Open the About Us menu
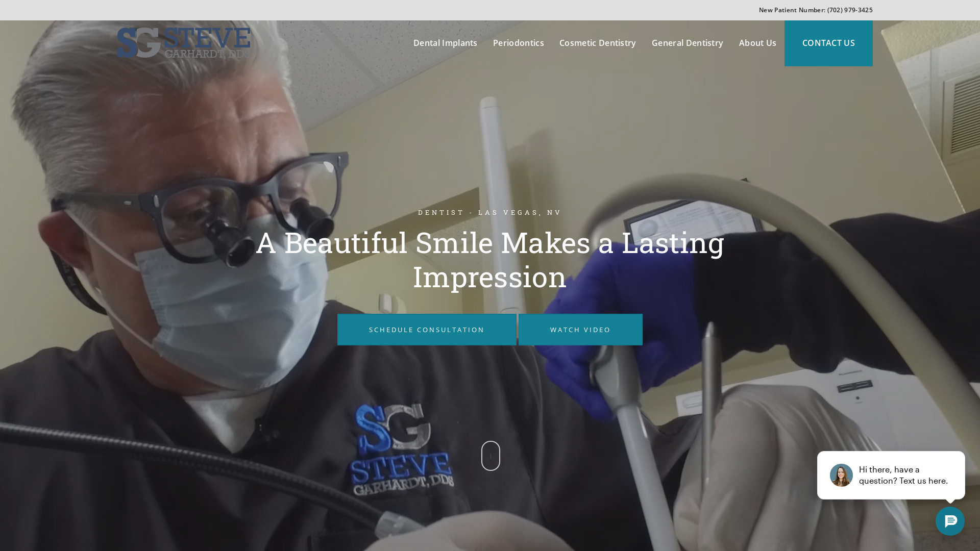 tap(757, 43)
